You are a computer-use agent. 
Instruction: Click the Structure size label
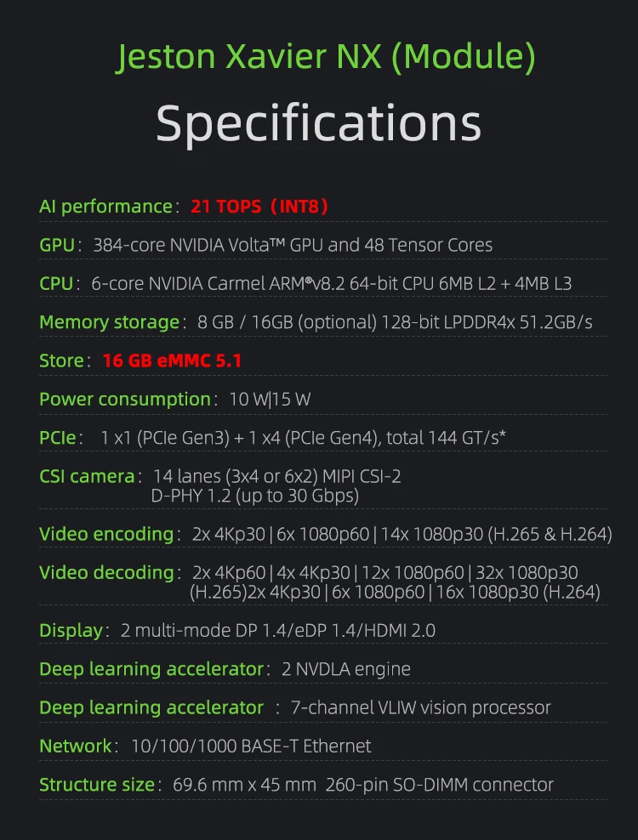click(x=97, y=785)
